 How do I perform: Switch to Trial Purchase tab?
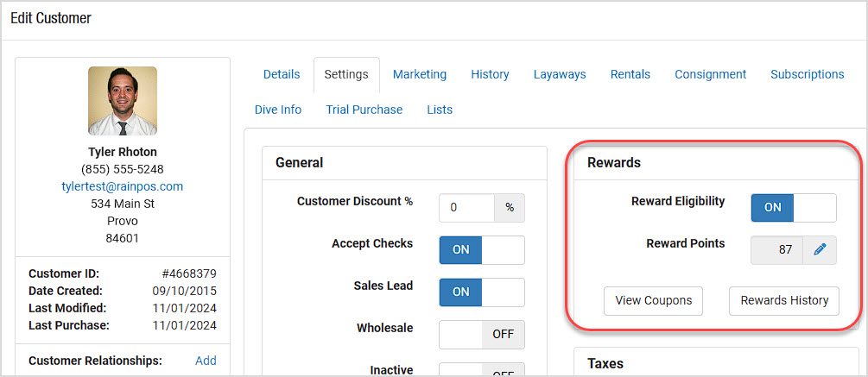[x=364, y=110]
